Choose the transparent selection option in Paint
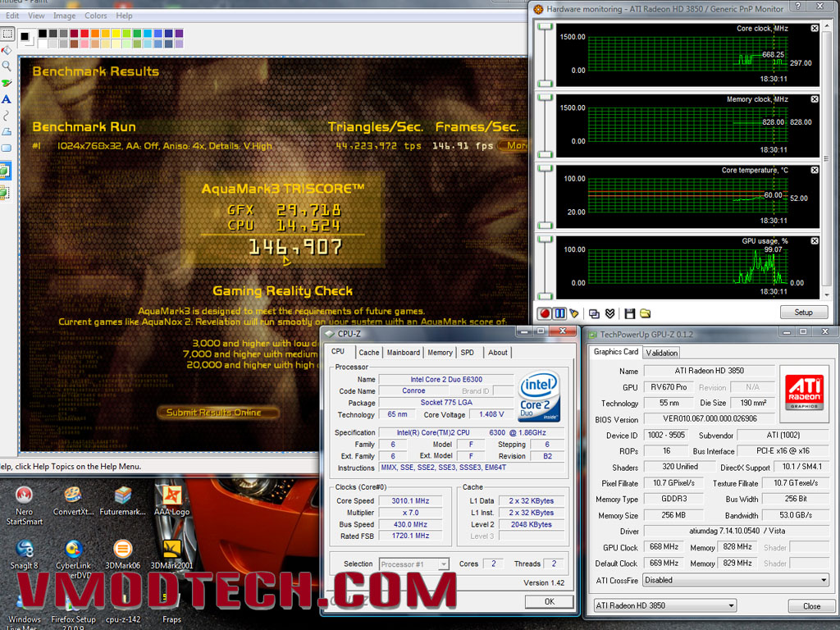 coord(4,192)
